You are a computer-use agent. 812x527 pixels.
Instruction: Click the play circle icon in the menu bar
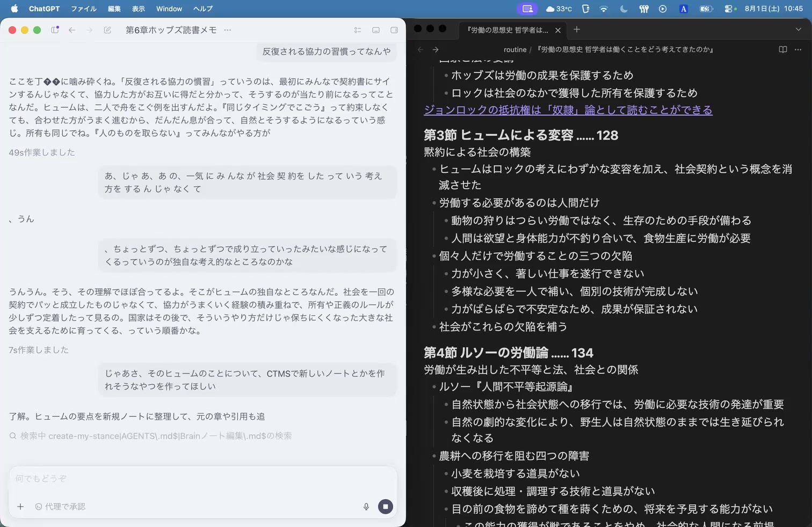coord(663,9)
